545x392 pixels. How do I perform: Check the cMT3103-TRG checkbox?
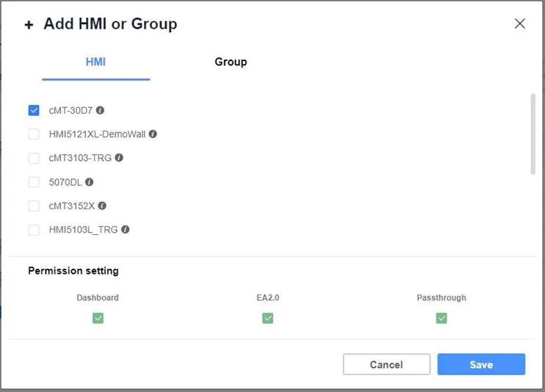pos(34,158)
